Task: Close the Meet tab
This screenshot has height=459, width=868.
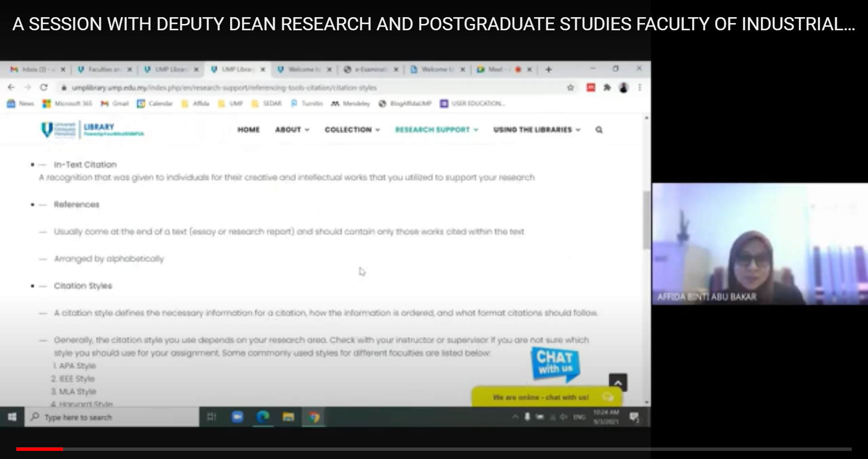Action: coord(529,69)
